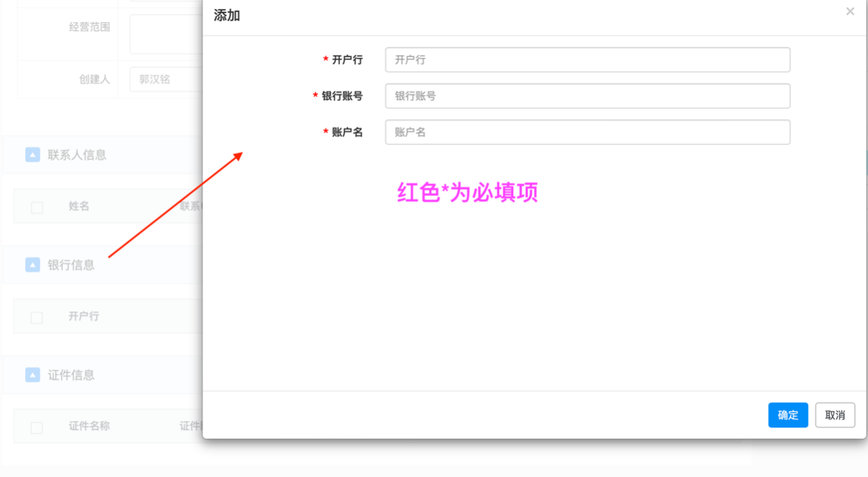Collapse 联系人信息 section via its arrow icon
The image size is (868, 477).
[33, 155]
